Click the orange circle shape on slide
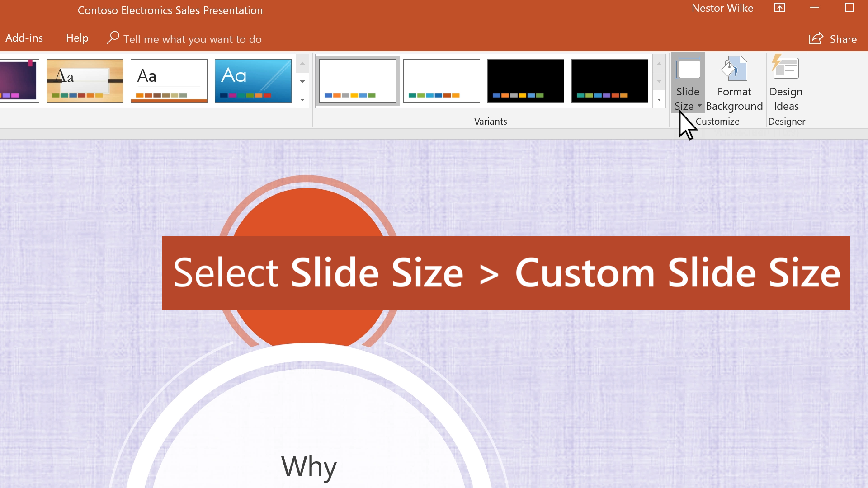 pos(307,212)
